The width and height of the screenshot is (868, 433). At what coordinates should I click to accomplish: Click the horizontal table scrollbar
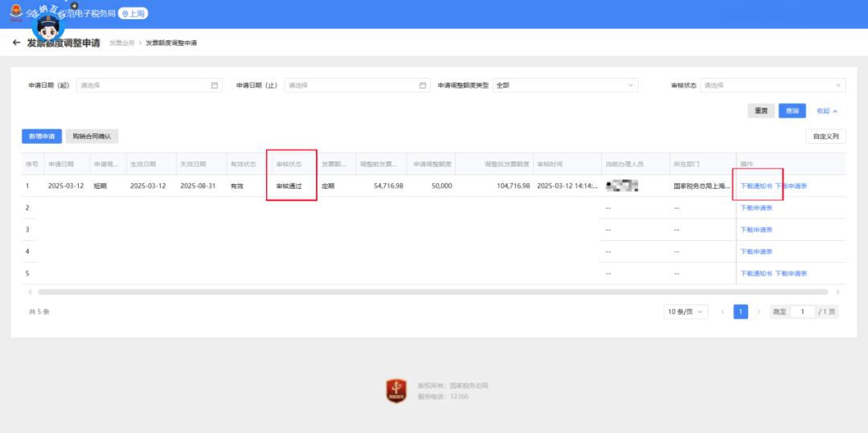[x=432, y=292]
